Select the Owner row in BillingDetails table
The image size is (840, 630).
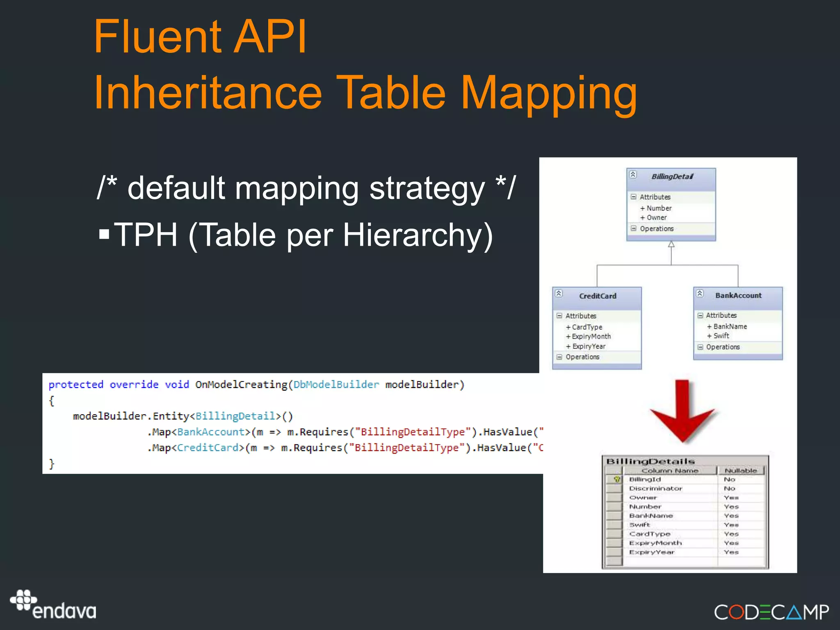[685, 498]
